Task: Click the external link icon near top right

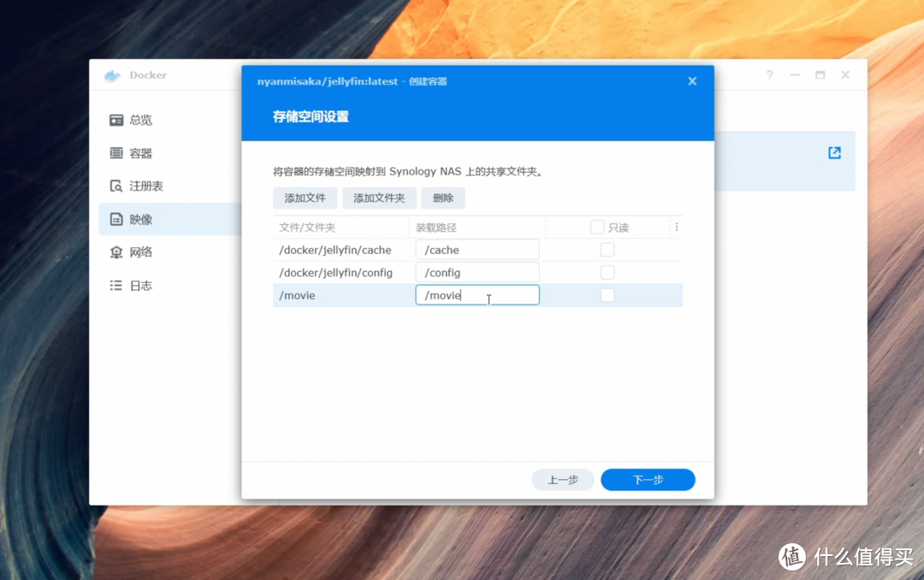Action: (833, 152)
